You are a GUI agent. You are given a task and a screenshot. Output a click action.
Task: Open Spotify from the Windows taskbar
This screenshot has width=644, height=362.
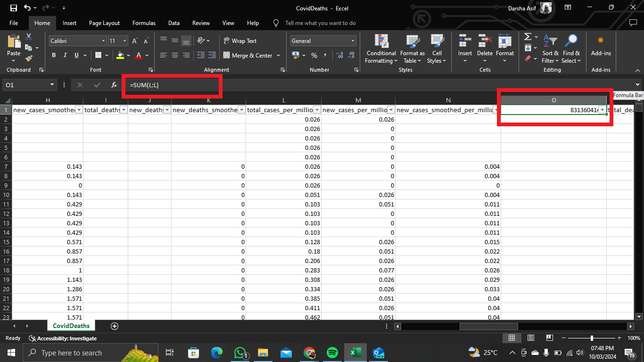332,353
